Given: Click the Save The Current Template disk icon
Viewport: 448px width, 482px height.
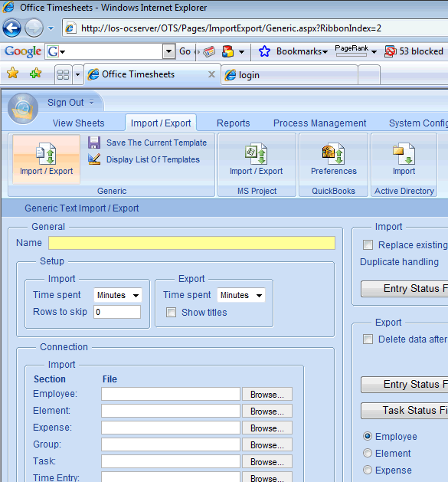Looking at the screenshot, I should (x=94, y=143).
